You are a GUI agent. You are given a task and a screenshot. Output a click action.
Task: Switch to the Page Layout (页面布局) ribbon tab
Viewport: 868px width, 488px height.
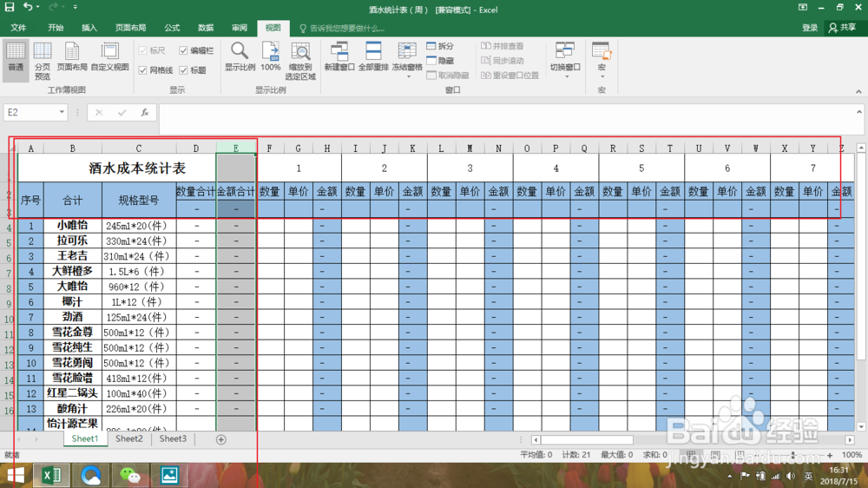[131, 28]
